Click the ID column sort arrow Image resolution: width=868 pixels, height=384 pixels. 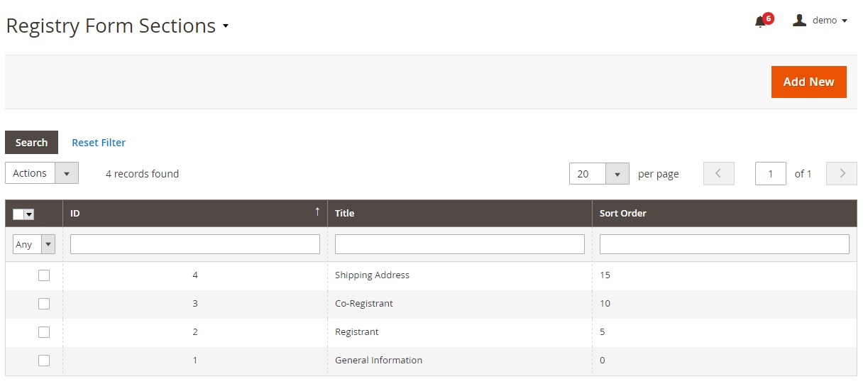317,212
